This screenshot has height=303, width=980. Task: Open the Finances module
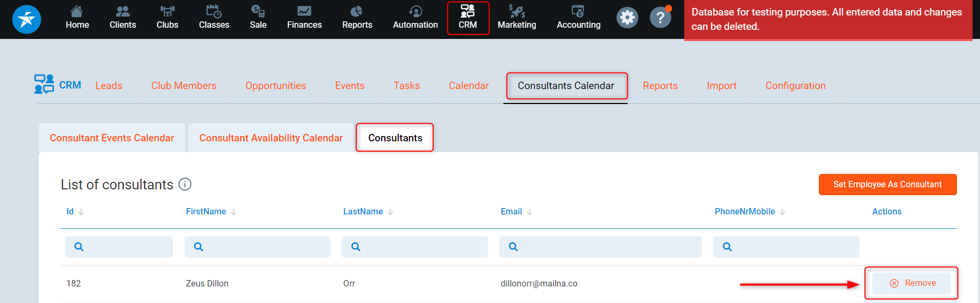[304, 18]
